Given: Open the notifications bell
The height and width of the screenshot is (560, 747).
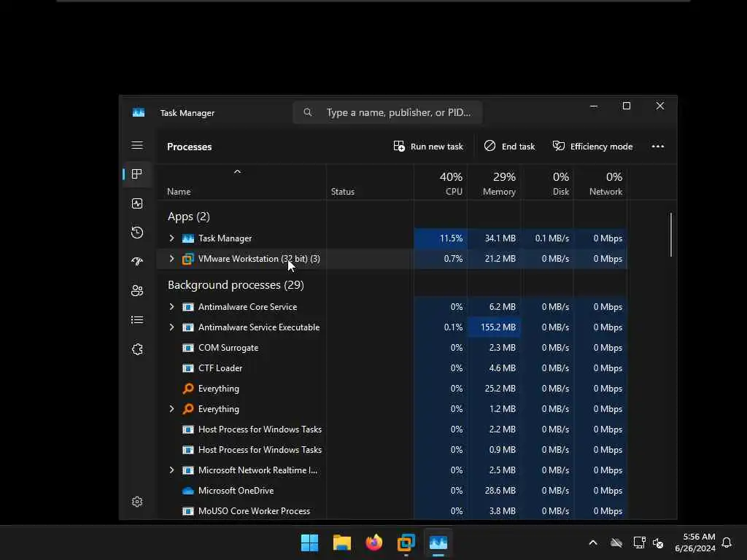Looking at the screenshot, I should click(x=727, y=542).
